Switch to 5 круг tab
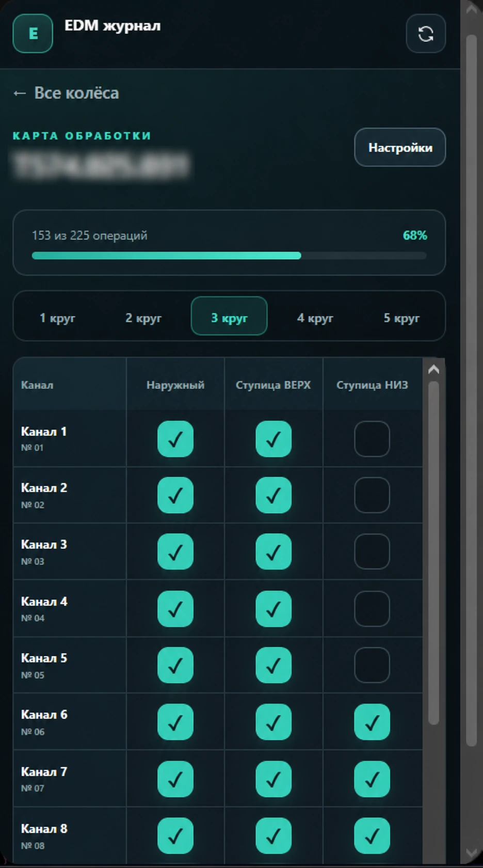This screenshot has height=868, width=483. pyautogui.click(x=401, y=318)
